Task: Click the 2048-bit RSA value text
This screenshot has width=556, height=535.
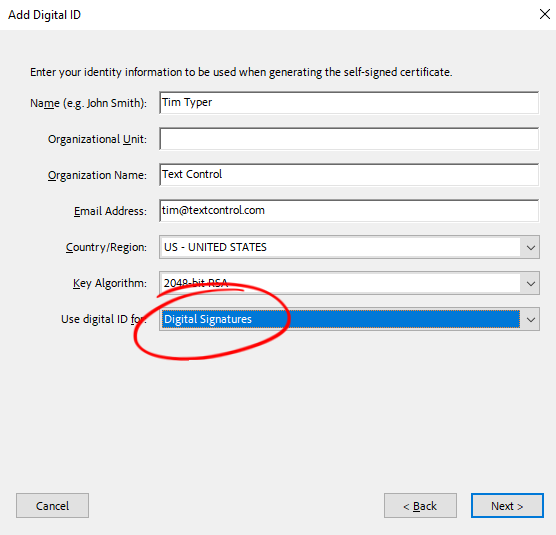Action: [196, 283]
